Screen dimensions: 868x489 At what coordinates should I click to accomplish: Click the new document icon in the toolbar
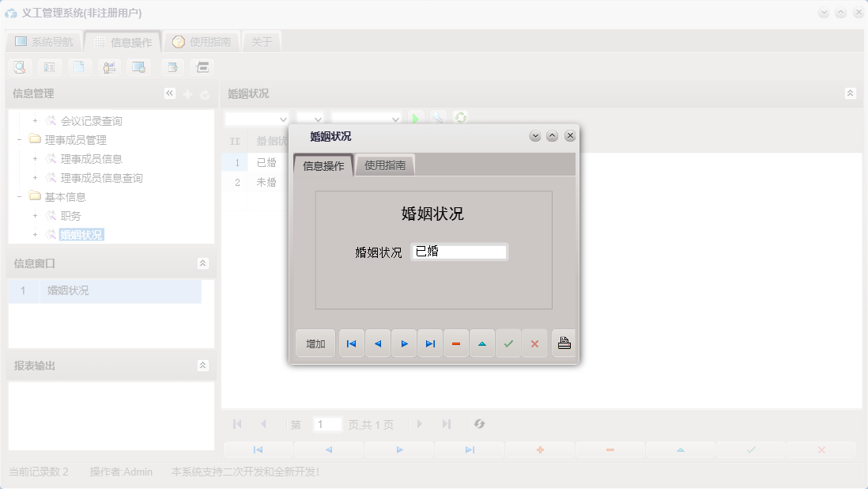(x=80, y=67)
